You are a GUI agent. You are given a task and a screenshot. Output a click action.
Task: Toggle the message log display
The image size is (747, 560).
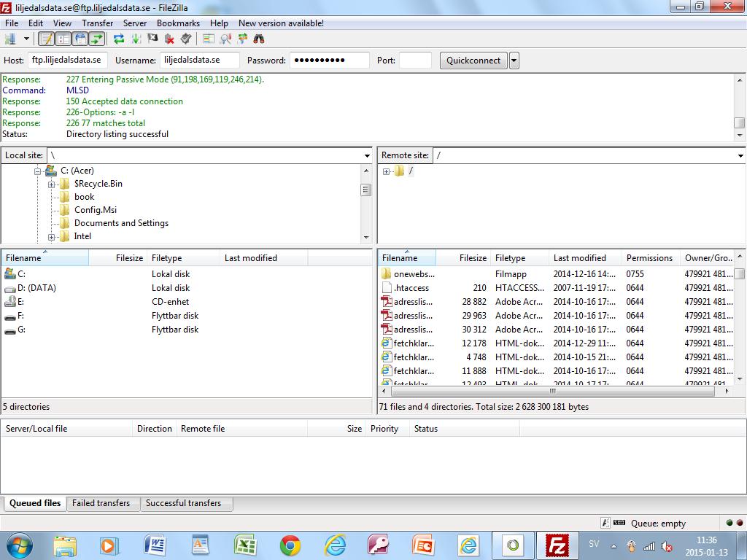click(x=46, y=39)
